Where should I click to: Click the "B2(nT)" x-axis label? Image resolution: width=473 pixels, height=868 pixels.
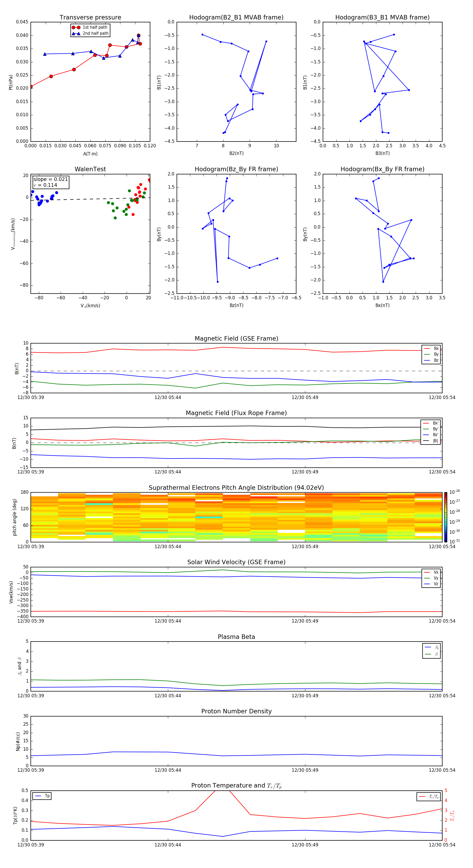236,153
